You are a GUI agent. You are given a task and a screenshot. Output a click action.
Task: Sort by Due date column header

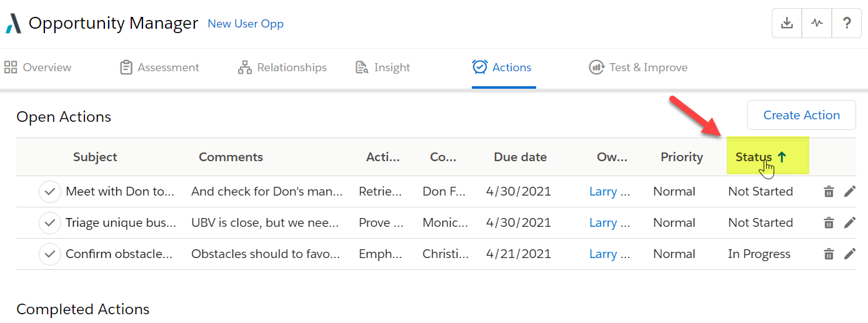[x=520, y=157]
